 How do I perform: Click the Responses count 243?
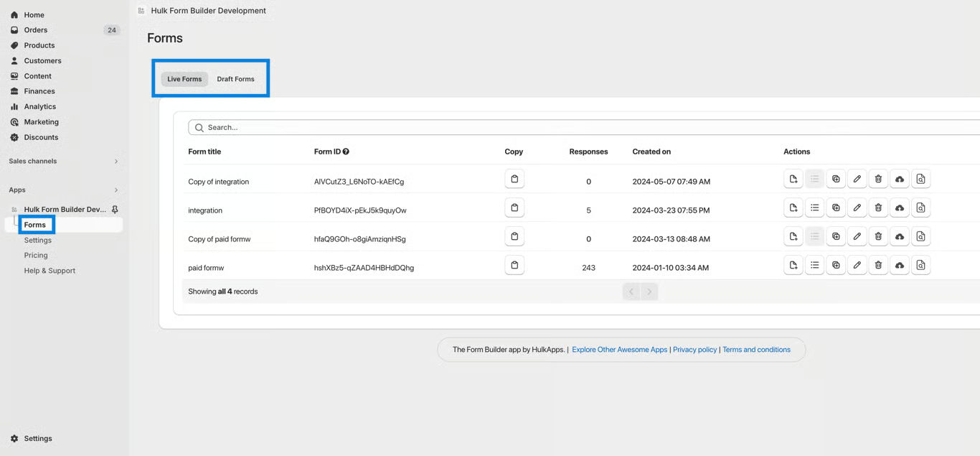pos(589,268)
